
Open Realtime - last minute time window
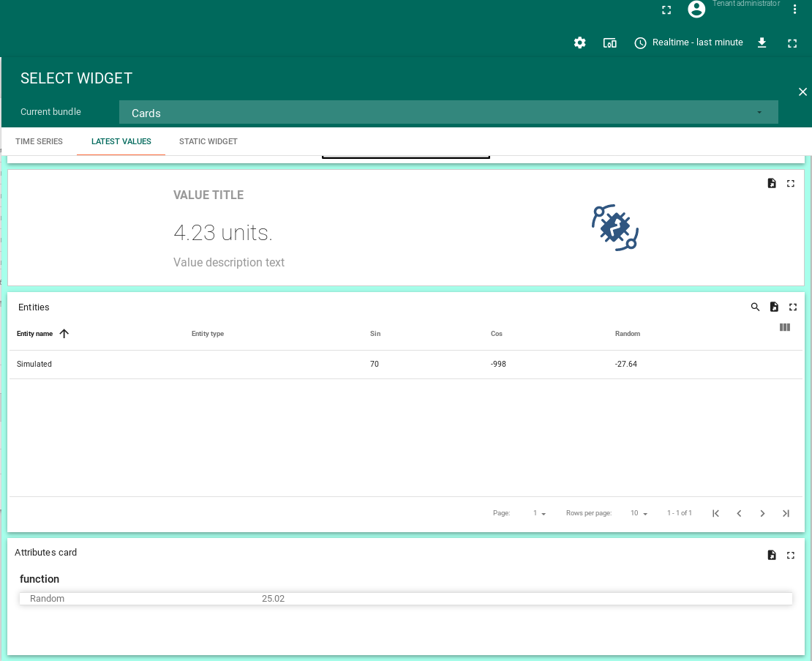tap(689, 42)
